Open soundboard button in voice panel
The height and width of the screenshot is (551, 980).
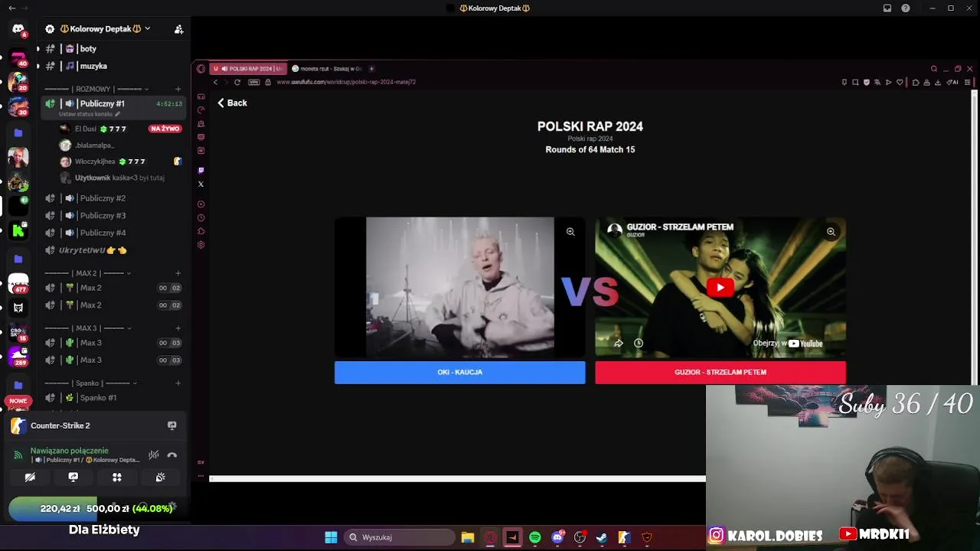pos(161,477)
